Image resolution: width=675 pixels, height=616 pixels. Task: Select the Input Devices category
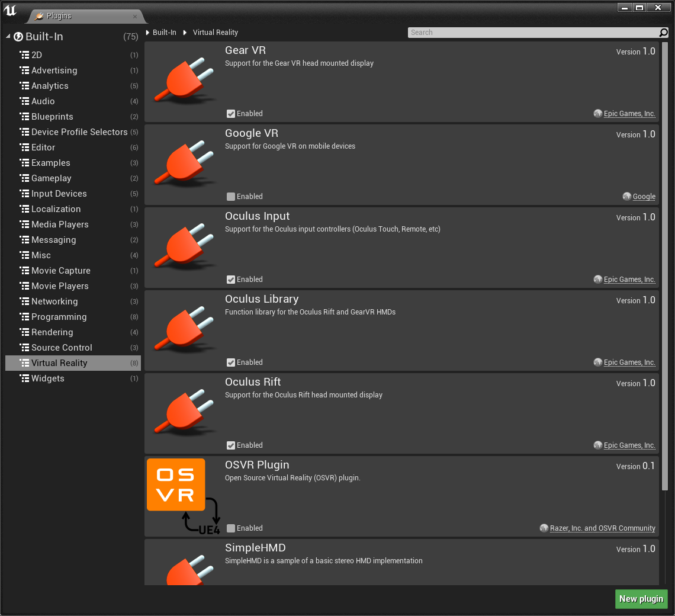73,194
